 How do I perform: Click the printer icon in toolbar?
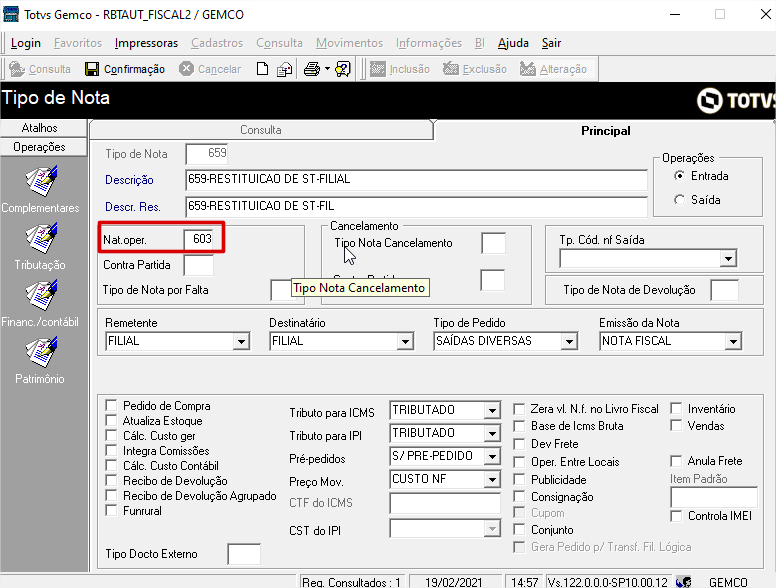point(312,69)
